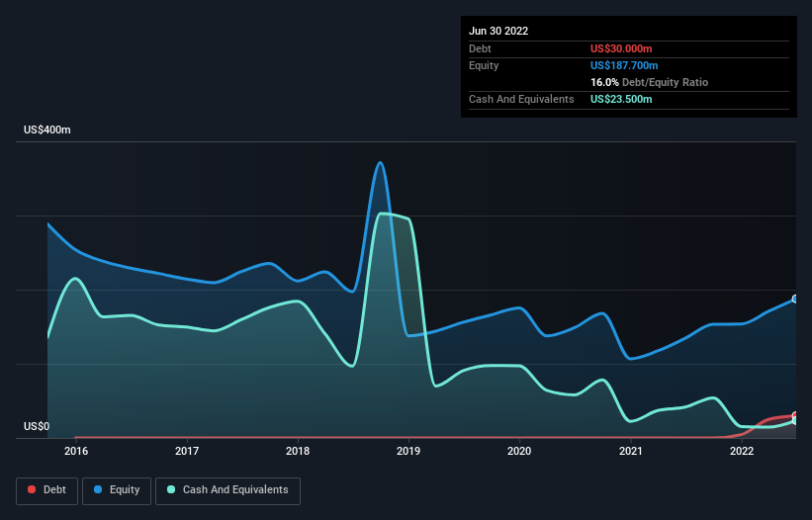Click the teal Cash And Equivalents legend dot
The width and height of the screenshot is (812, 520).
[171, 489]
